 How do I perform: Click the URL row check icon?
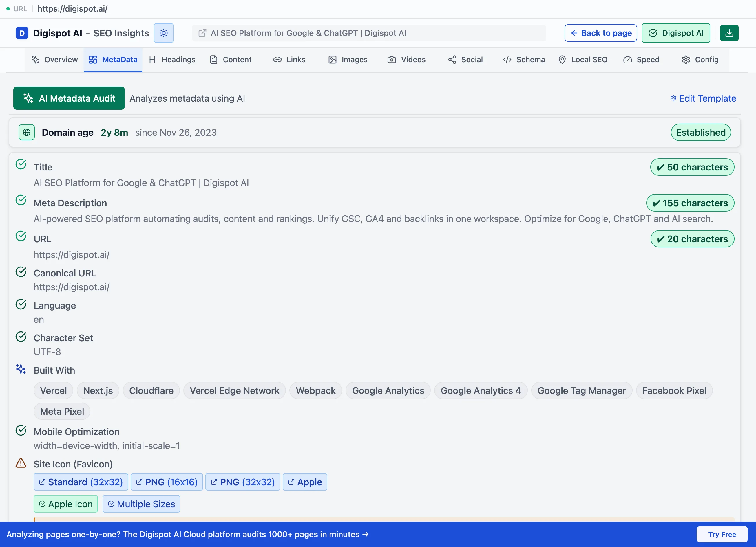21,236
